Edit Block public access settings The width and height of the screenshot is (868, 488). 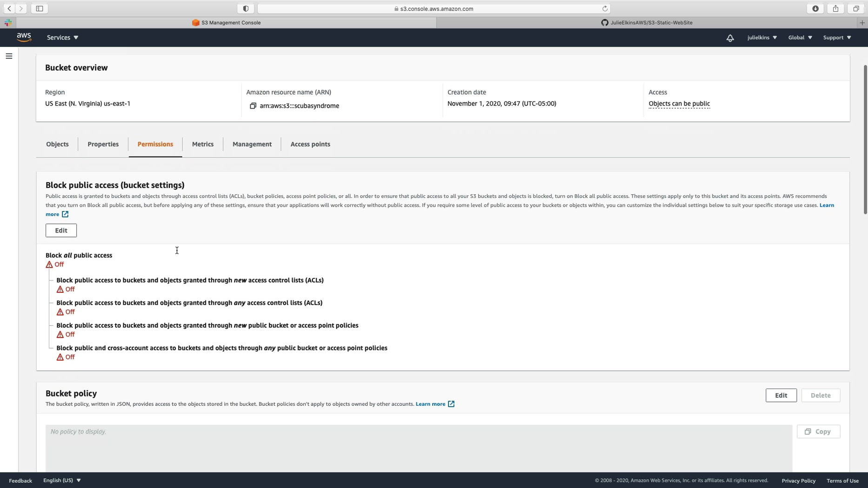pyautogui.click(x=61, y=231)
